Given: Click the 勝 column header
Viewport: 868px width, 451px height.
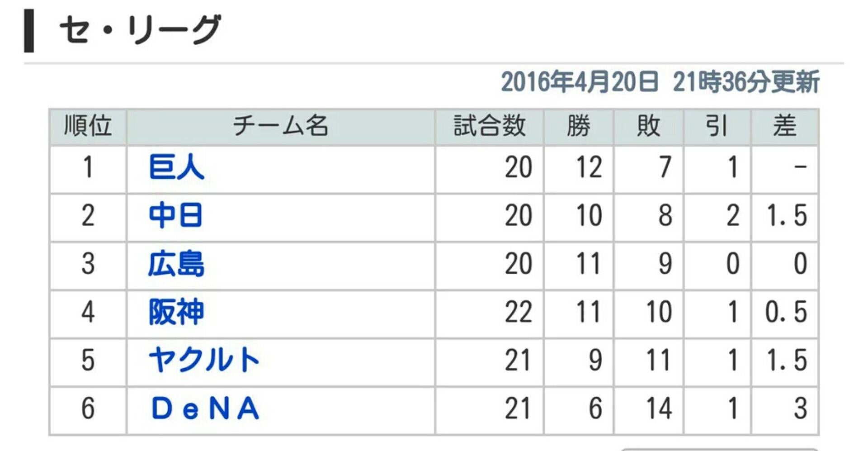Looking at the screenshot, I should tap(578, 126).
